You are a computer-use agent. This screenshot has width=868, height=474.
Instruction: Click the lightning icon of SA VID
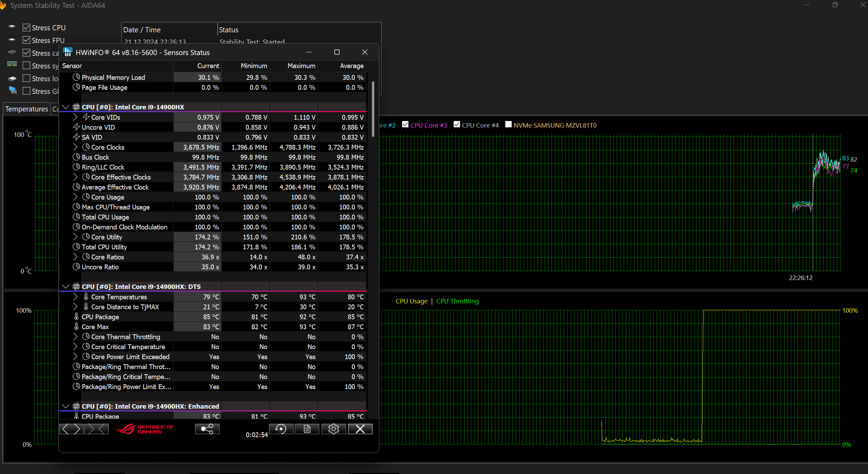pyautogui.click(x=76, y=137)
